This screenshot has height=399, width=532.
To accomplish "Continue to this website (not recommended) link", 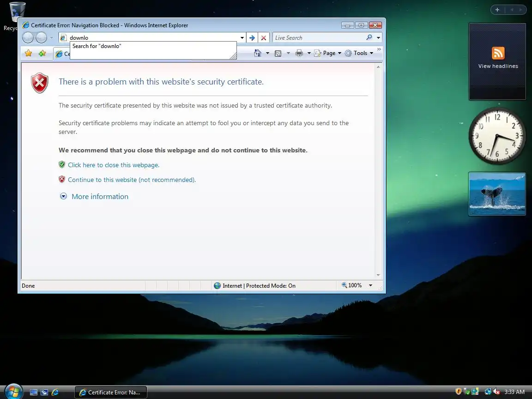I will point(132,180).
